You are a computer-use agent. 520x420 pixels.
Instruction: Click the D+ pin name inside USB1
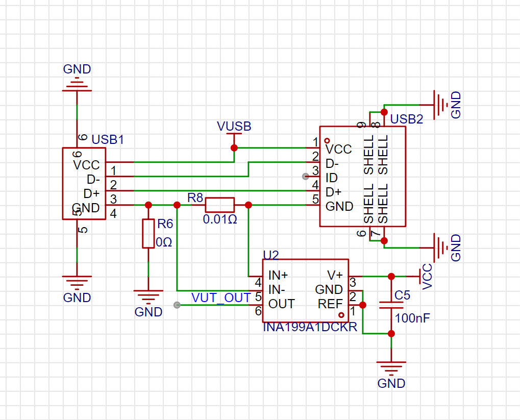pos(91,193)
